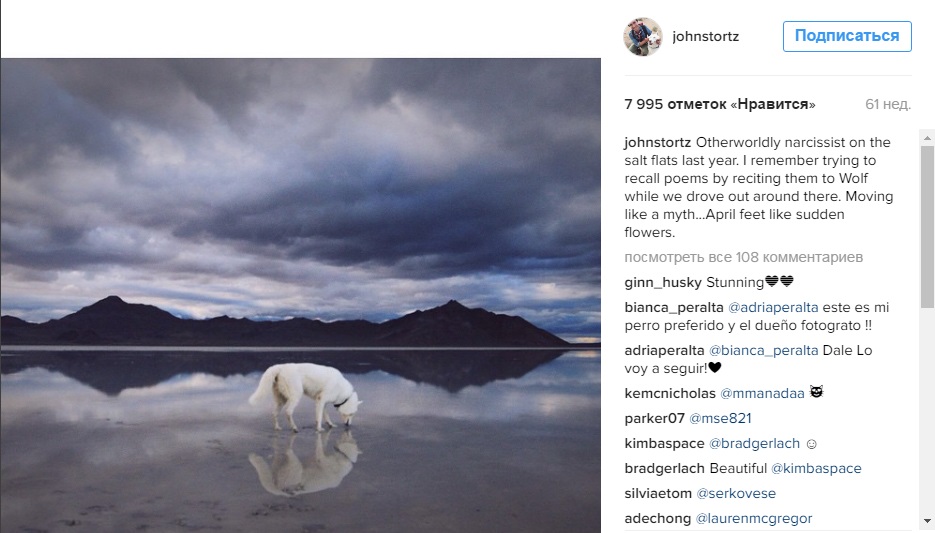
Task: Follow the @bianca_peralta mention link
Action: tap(763, 351)
